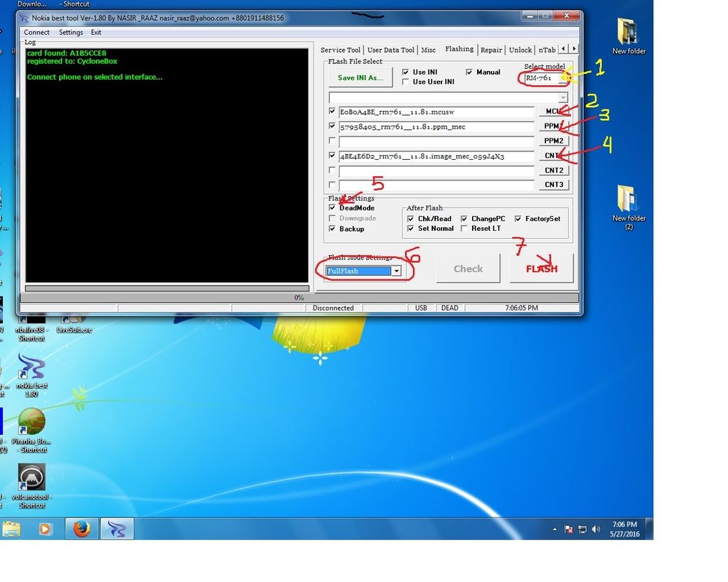Switch to the Unlock tab
Image resolution: width=728 pixels, height=582 pixels.
520,50
